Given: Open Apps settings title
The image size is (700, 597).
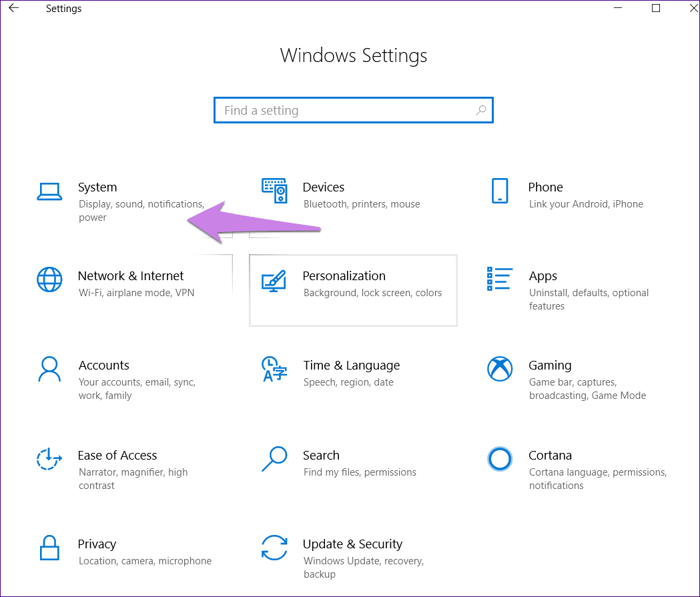Looking at the screenshot, I should pos(543,276).
